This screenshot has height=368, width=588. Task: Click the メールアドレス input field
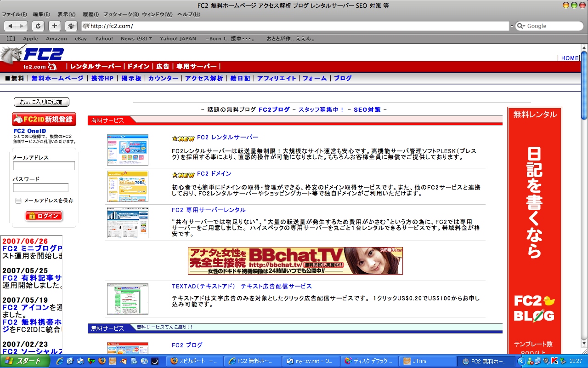pyautogui.click(x=44, y=166)
